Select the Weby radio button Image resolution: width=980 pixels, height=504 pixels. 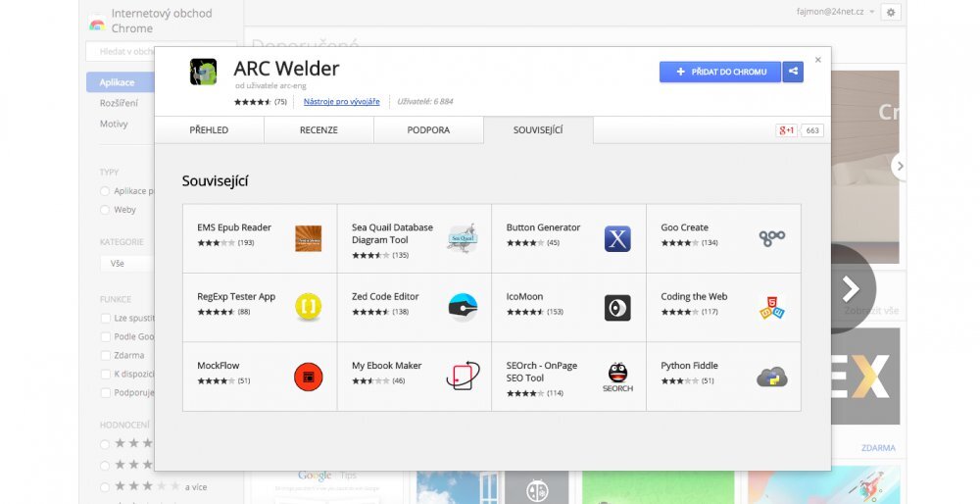[105, 210]
